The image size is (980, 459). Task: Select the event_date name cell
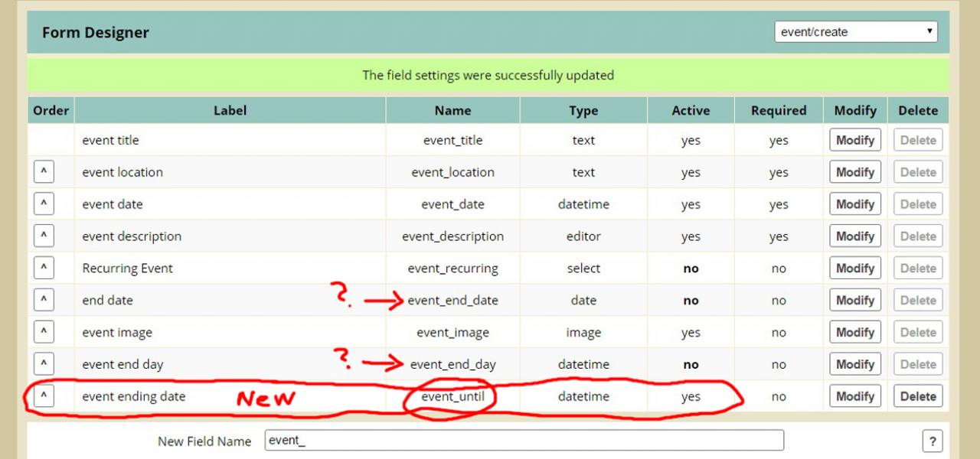click(453, 204)
